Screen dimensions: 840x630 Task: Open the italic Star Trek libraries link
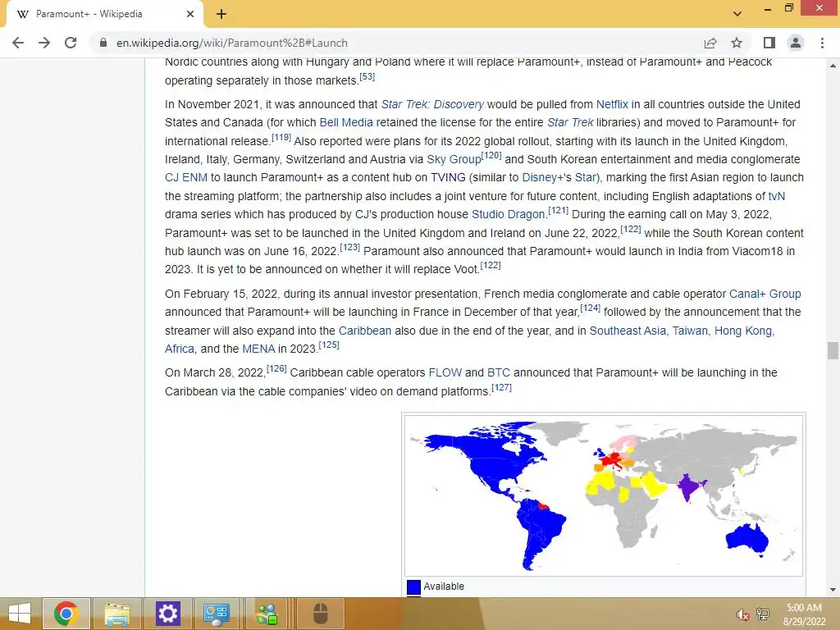tap(570, 123)
